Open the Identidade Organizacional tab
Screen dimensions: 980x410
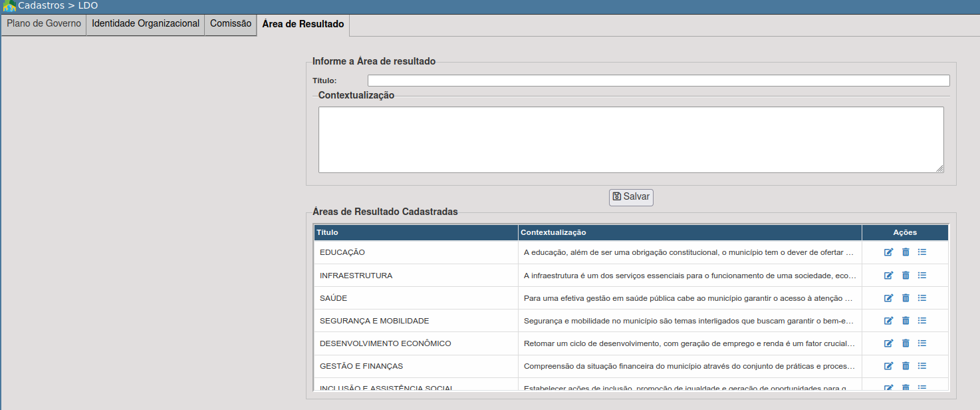pos(146,24)
